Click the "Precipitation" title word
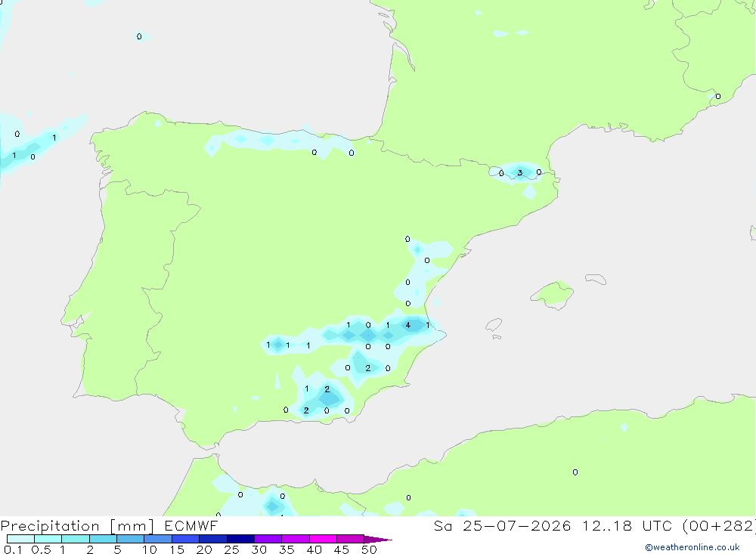The width and height of the screenshot is (756, 554). point(50,526)
